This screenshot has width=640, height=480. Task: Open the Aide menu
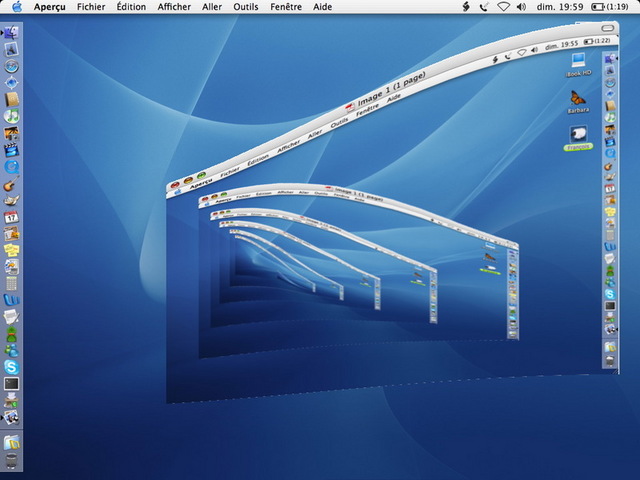322,7
